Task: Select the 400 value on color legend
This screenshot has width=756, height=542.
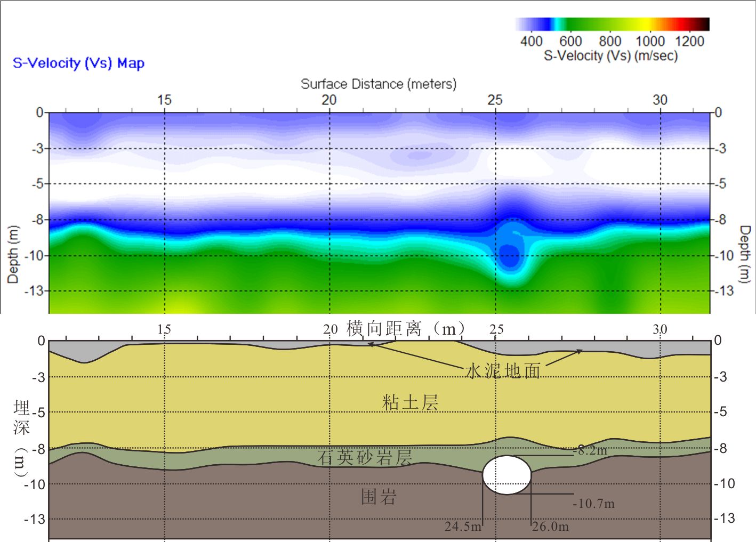Action: (x=531, y=41)
